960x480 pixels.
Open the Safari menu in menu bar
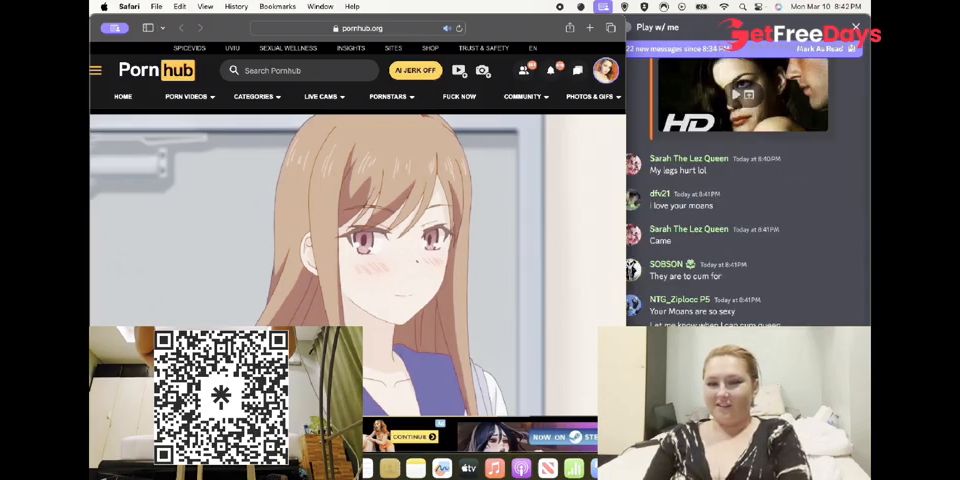(129, 7)
